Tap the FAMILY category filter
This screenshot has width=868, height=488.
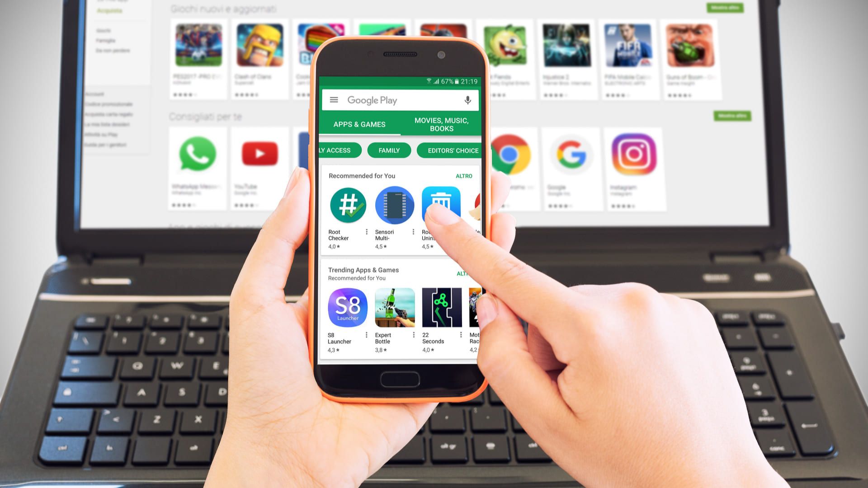[x=388, y=150]
